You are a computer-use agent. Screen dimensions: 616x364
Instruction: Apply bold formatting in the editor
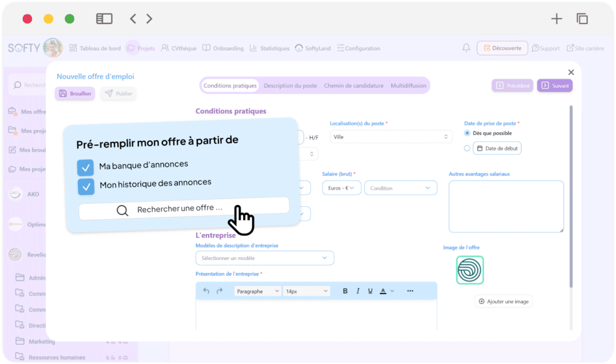(x=345, y=291)
